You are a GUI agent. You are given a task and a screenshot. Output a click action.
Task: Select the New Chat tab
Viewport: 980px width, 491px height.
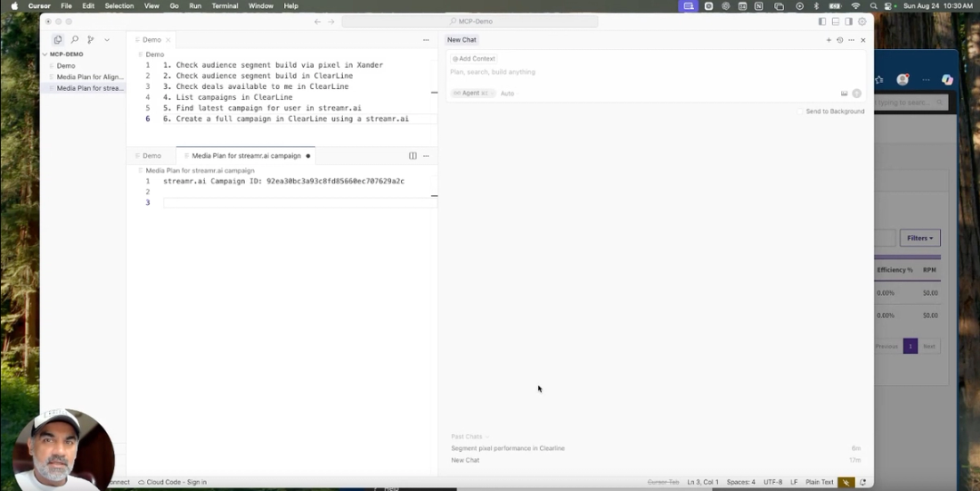pos(462,40)
